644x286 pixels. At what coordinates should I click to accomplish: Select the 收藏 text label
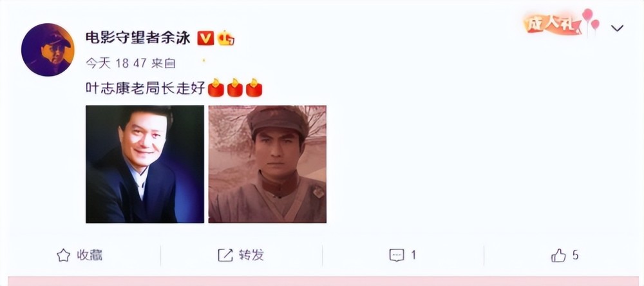[x=90, y=255]
